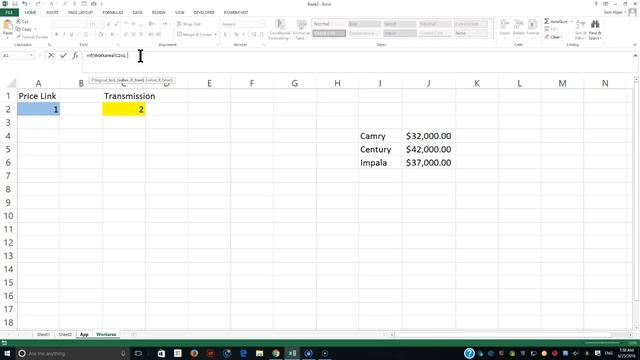
Task: Open File Explorer from the taskbar
Action: [260, 353]
